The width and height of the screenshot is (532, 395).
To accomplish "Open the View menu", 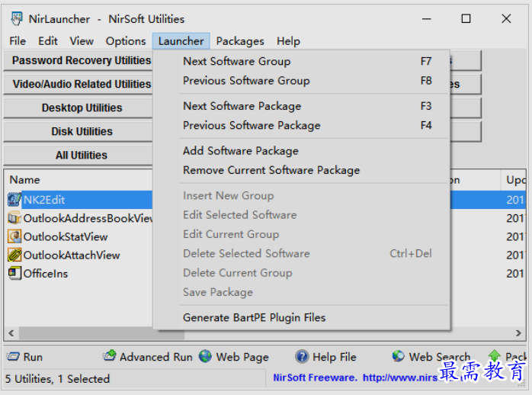I will [x=82, y=41].
